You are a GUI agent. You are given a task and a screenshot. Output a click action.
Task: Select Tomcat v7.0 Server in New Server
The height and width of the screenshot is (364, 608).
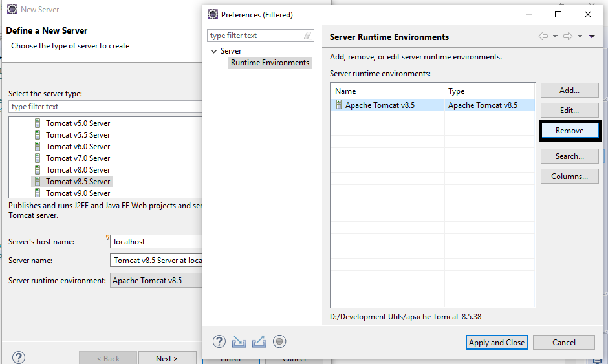click(x=78, y=158)
